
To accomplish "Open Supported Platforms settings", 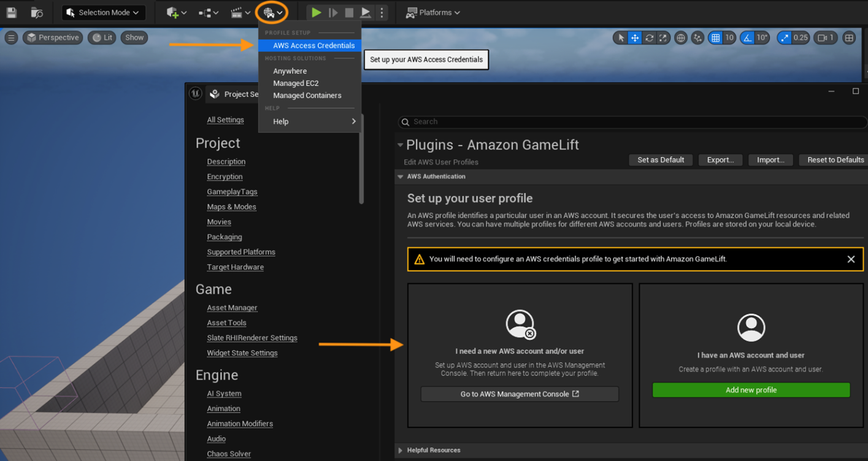I will (241, 252).
